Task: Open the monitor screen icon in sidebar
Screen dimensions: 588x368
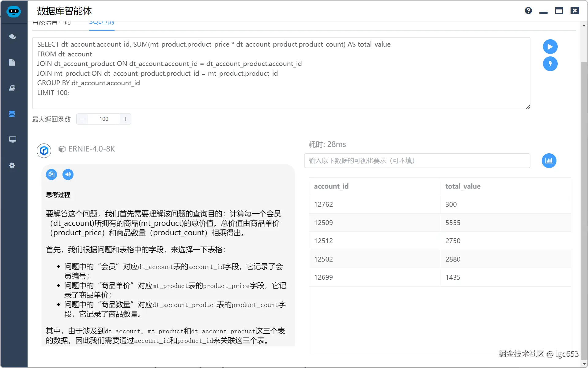Action: [x=12, y=140]
